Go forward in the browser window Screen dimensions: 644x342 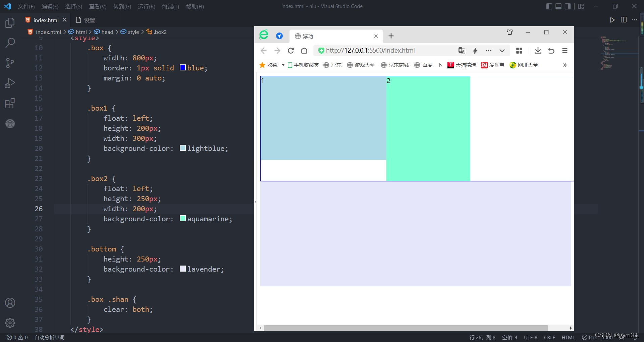(277, 51)
